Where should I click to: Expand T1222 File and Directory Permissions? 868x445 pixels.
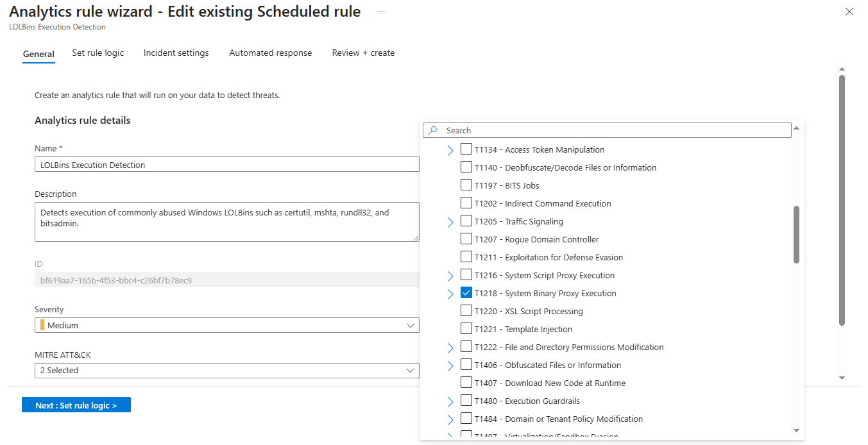coord(450,348)
